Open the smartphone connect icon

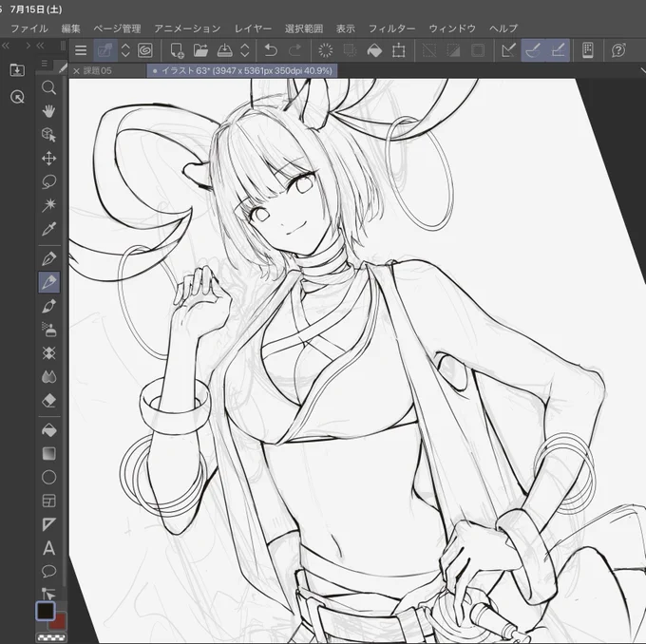588,50
